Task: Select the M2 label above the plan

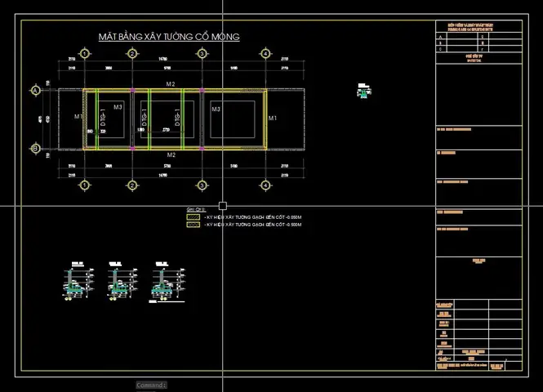Action: click(171, 84)
